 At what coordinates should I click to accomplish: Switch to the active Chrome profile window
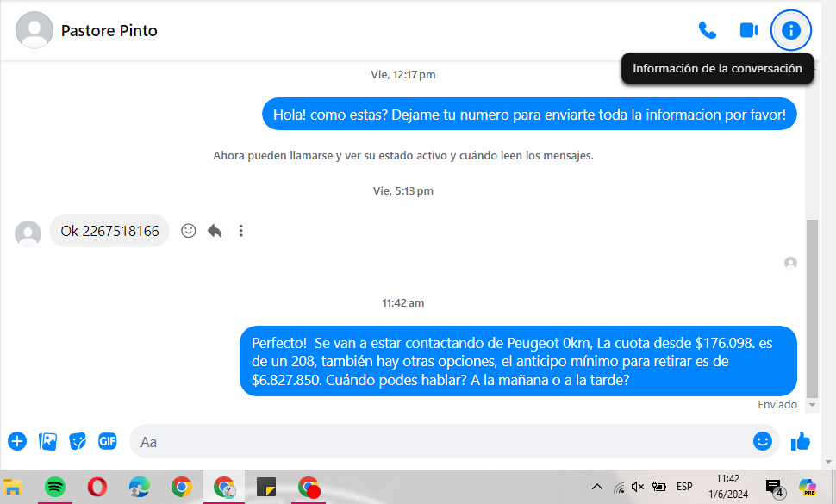224,487
